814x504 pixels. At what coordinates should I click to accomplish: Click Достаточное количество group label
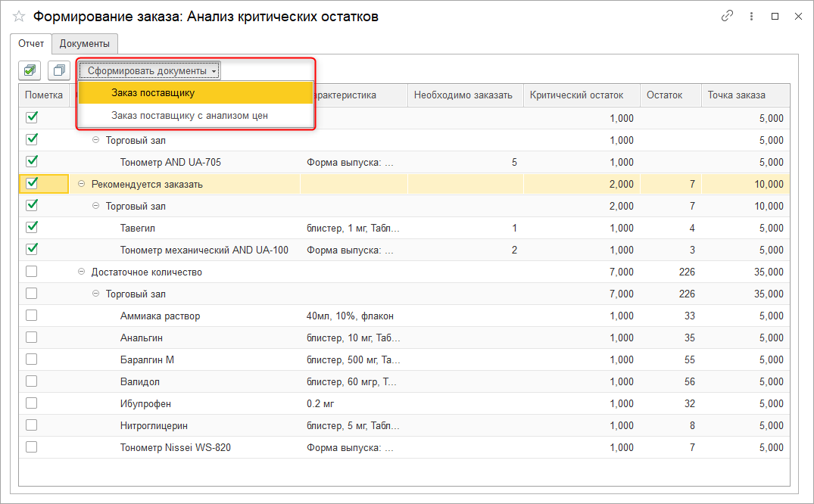click(146, 272)
